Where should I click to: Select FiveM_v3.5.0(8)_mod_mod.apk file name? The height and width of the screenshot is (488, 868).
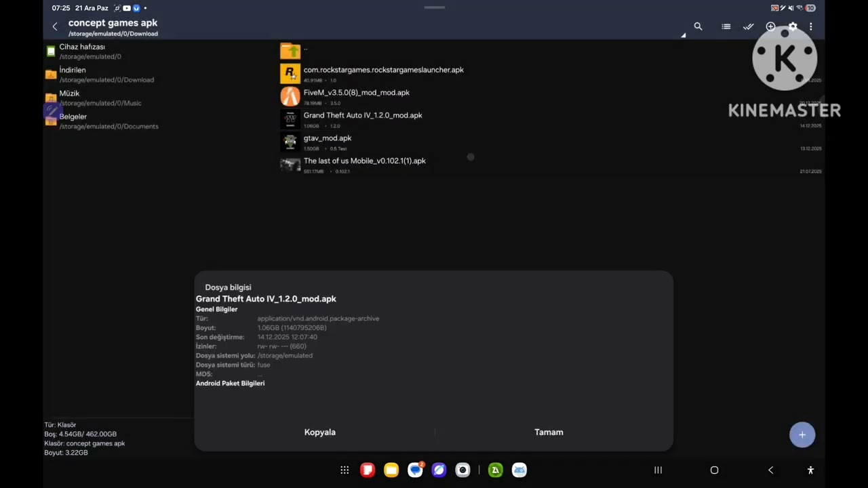point(356,92)
